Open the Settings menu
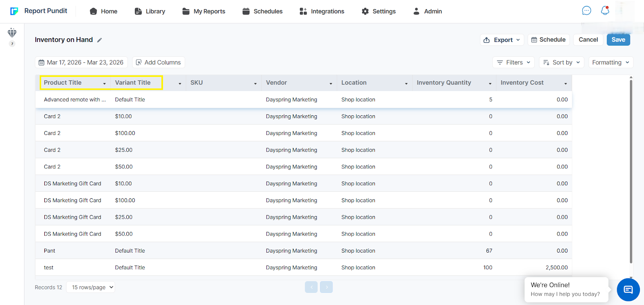The image size is (644, 305). coord(379,11)
